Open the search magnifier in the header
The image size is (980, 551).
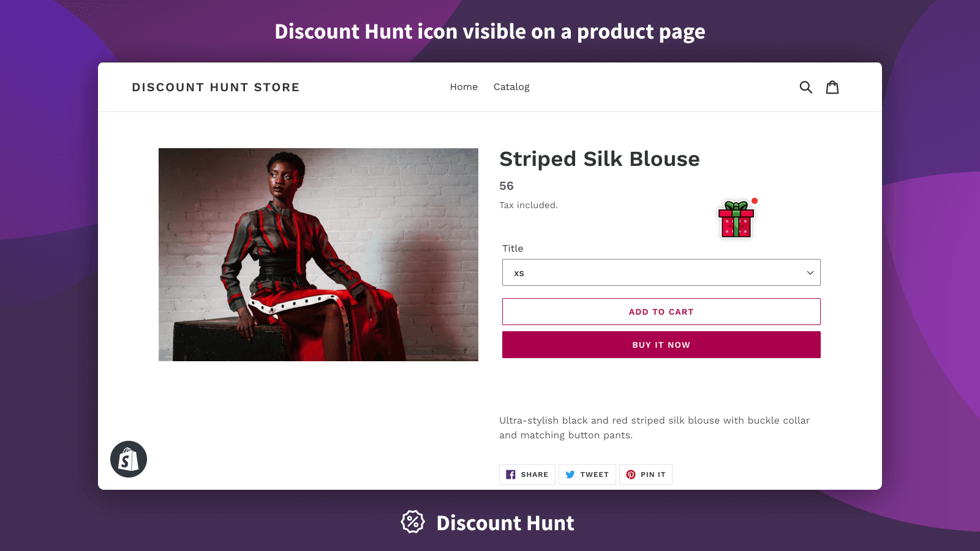click(806, 87)
